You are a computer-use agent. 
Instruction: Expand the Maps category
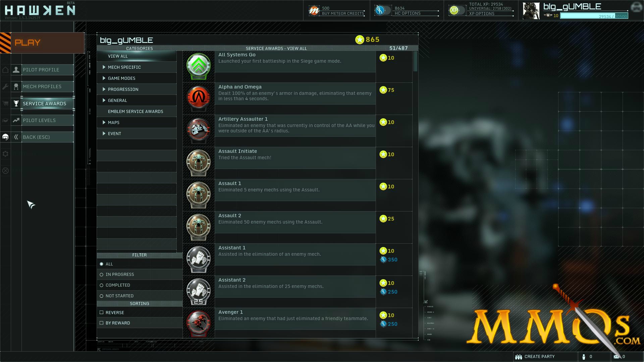coord(137,122)
